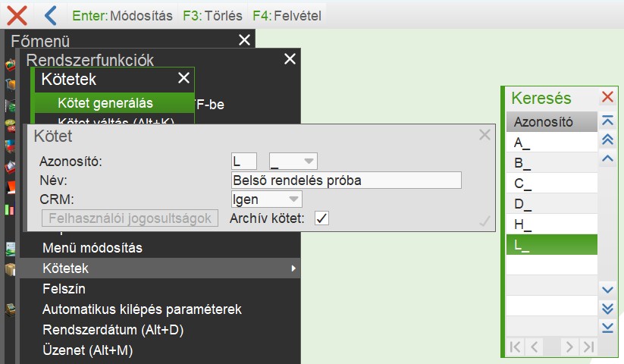The image size is (624, 364).
Task: Open Rendszerdátum (Alt+D) menu item
Action: (113, 330)
